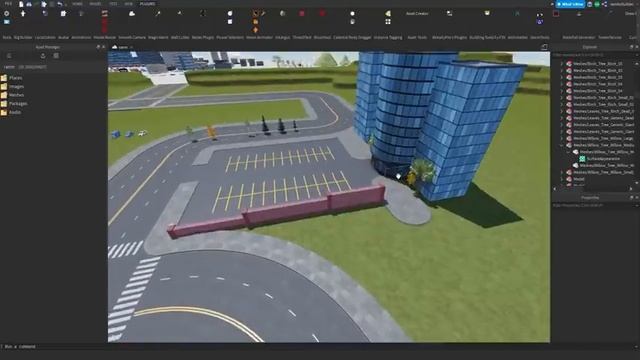Click the Run a command bar
Screen dimensions: 640x360
[x=318, y=347]
